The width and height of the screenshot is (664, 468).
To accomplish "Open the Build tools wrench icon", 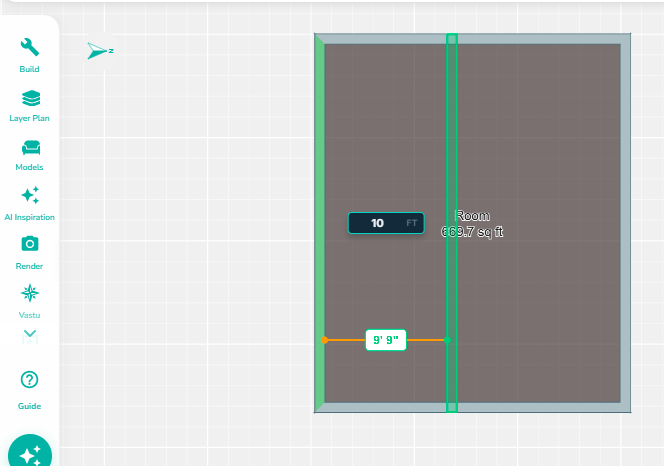I will point(30,47).
